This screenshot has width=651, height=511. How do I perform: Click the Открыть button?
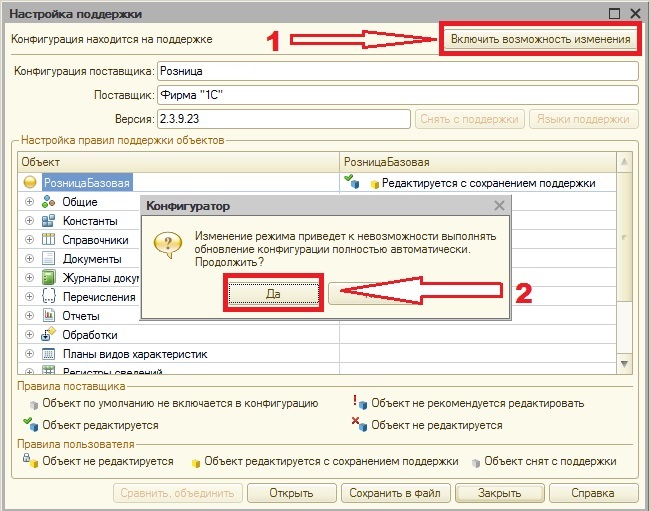click(291, 493)
